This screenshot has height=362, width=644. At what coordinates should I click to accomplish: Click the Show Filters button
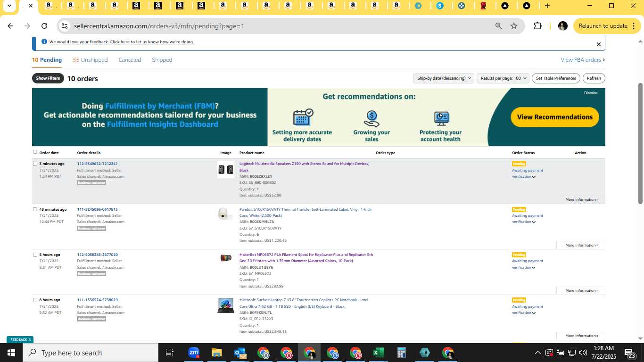[x=48, y=78]
